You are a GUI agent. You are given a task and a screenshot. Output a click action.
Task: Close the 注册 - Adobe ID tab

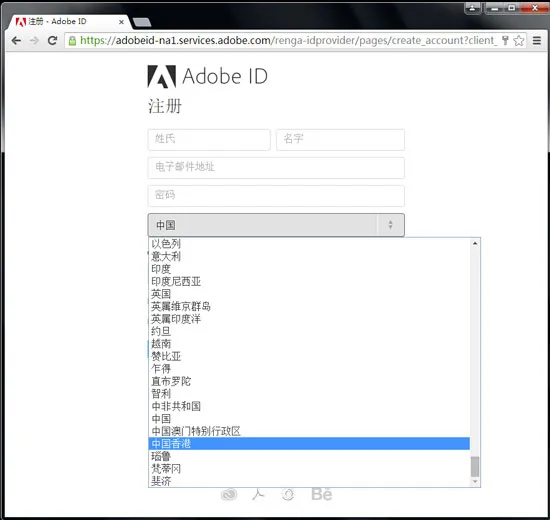[121, 22]
